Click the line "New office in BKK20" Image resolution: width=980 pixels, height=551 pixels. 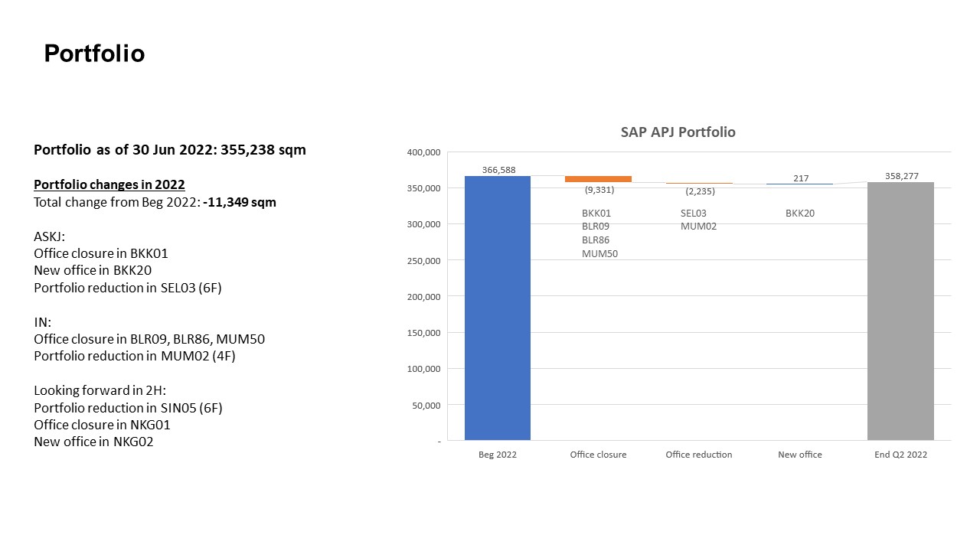pos(93,270)
